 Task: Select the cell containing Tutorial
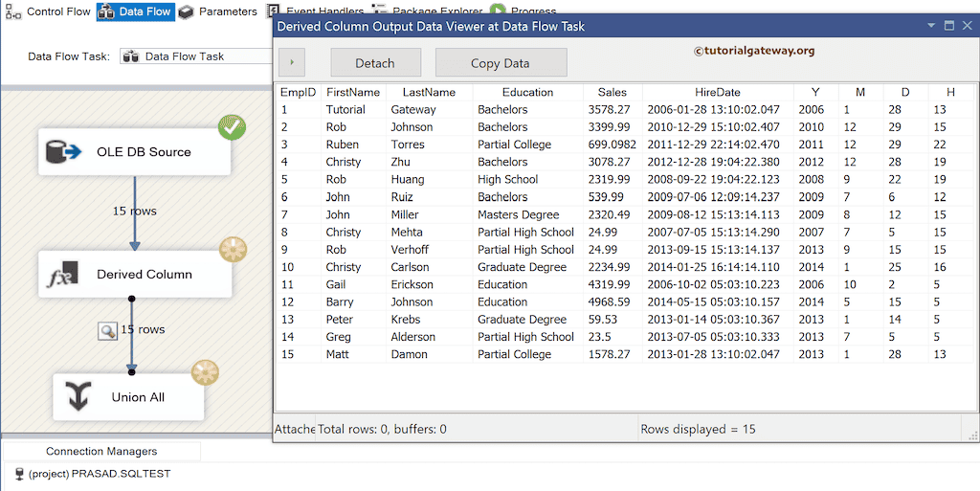coord(354,109)
